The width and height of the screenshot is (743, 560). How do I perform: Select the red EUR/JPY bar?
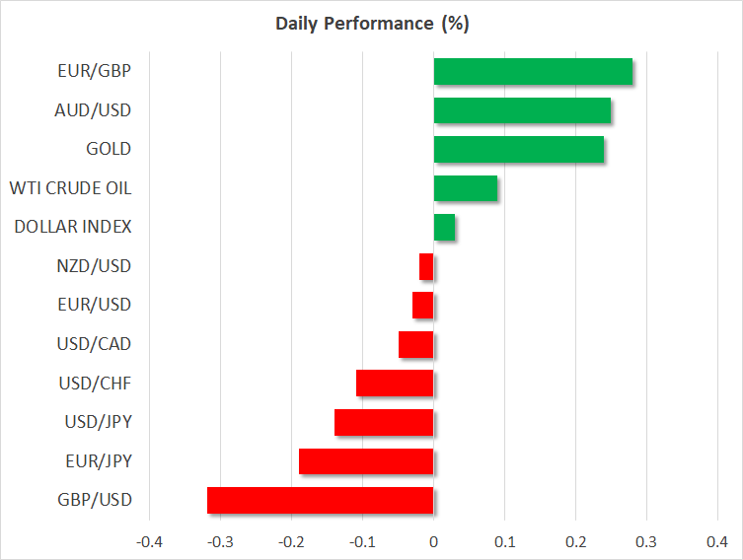point(366,461)
